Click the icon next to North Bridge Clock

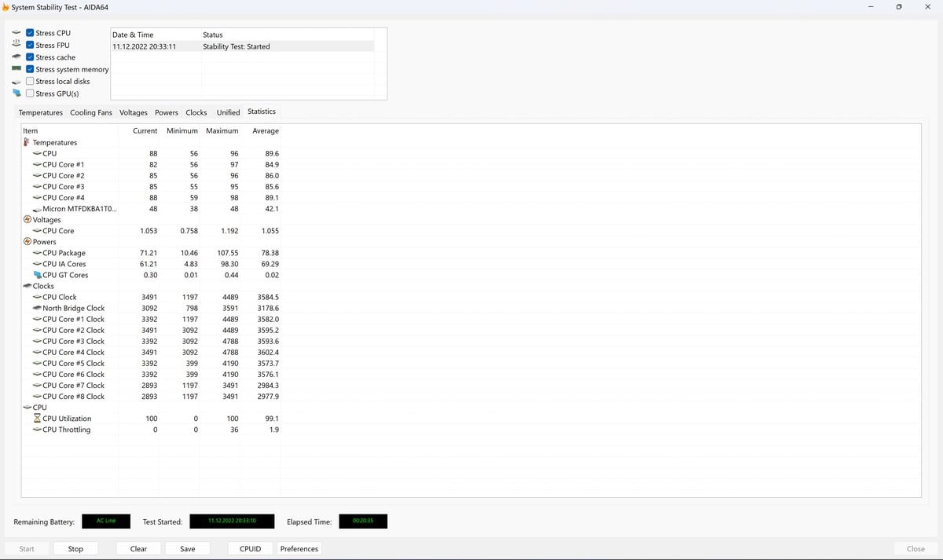[x=37, y=308]
